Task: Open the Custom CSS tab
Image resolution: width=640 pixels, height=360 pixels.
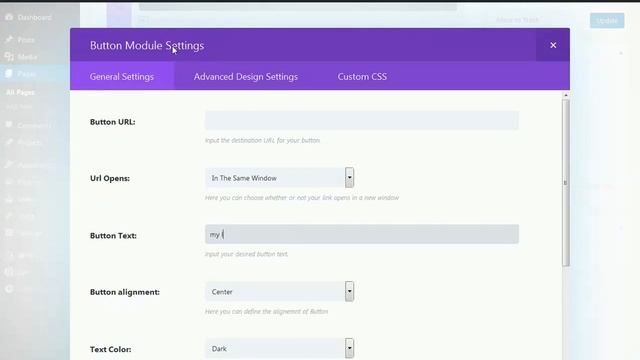Action: click(x=362, y=76)
